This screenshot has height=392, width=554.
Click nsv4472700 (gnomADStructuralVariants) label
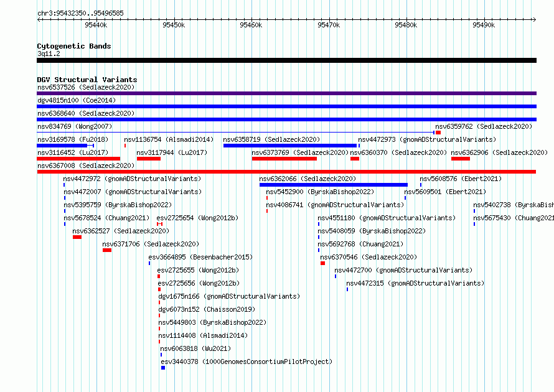[403, 270]
